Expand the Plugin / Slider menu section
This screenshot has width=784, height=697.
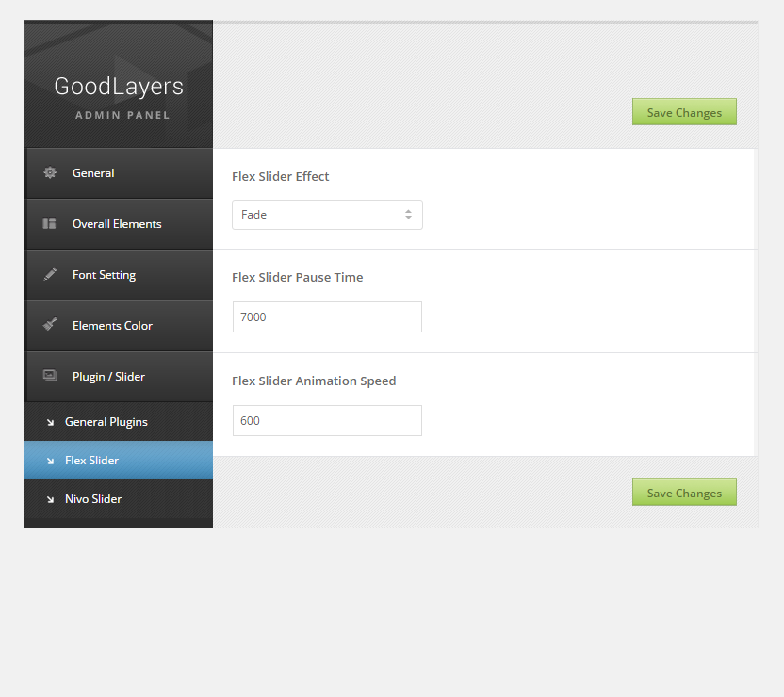(108, 377)
